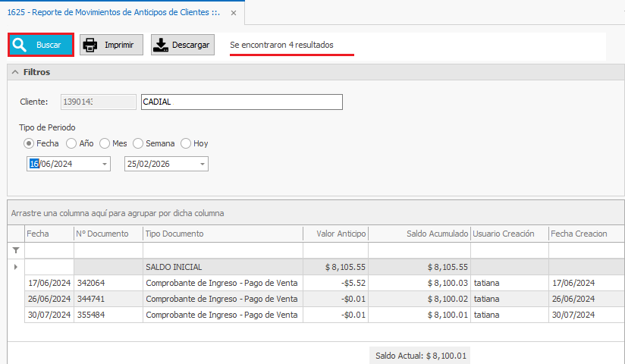This screenshot has height=364, width=625.
Task: Select the Fecha period radio button
Action: click(29, 143)
